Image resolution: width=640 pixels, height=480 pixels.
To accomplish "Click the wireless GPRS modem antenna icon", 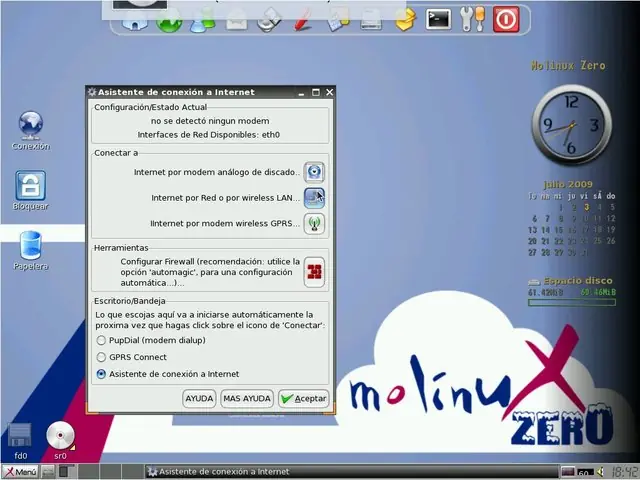I will tap(314, 223).
